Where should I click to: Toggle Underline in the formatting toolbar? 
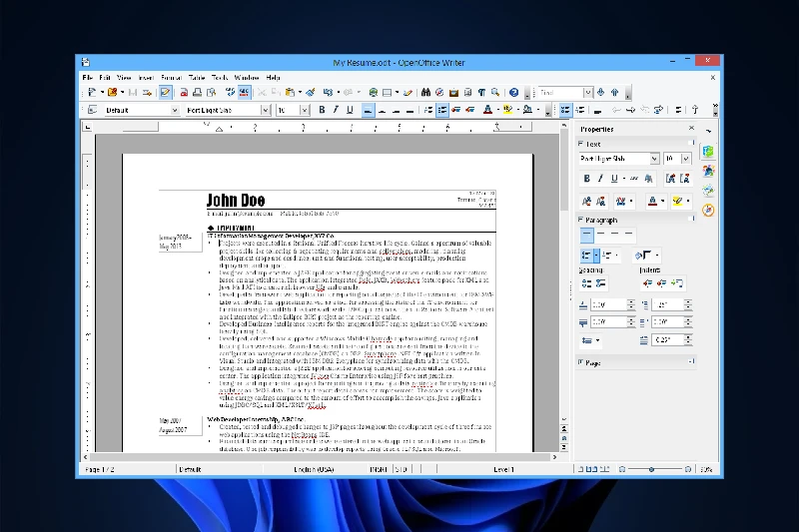pyautogui.click(x=351, y=110)
